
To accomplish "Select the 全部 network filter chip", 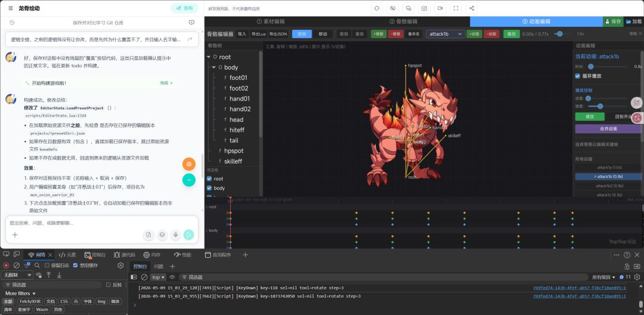I will pyautogui.click(x=8, y=301).
